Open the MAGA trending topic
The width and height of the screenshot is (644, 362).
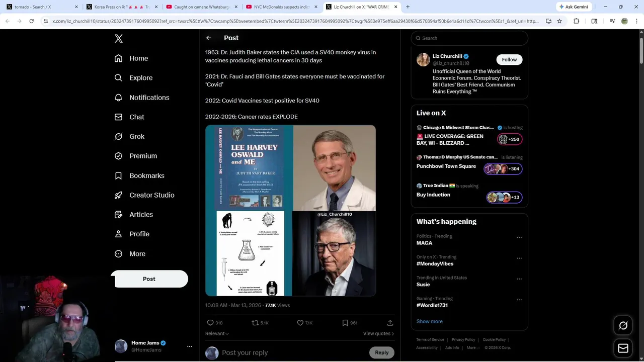(x=424, y=243)
